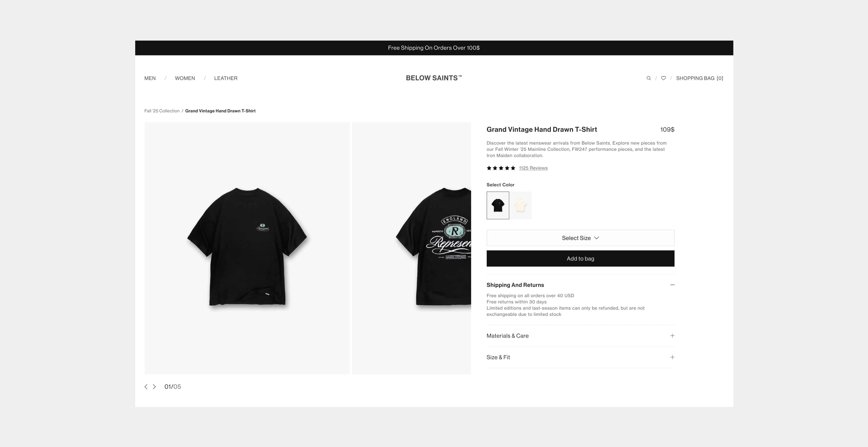The image size is (868, 447).
Task: Open the Shopping Bag link
Action: tap(699, 78)
